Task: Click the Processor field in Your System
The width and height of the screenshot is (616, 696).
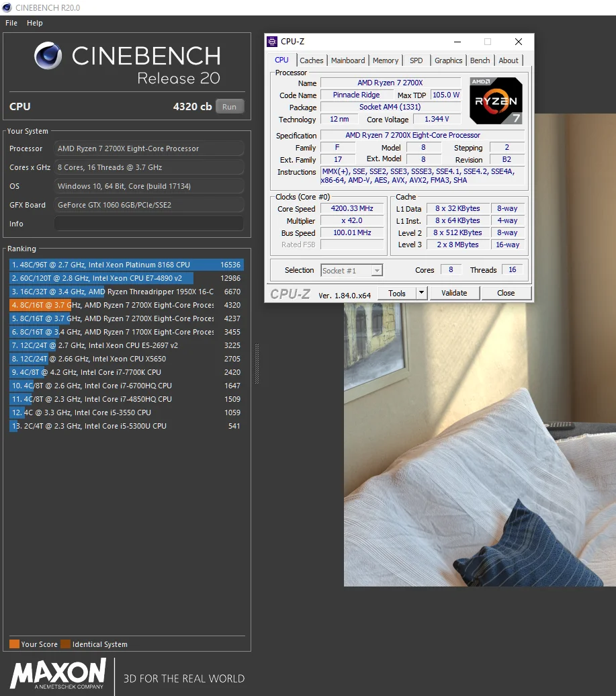Action: pyautogui.click(x=149, y=148)
